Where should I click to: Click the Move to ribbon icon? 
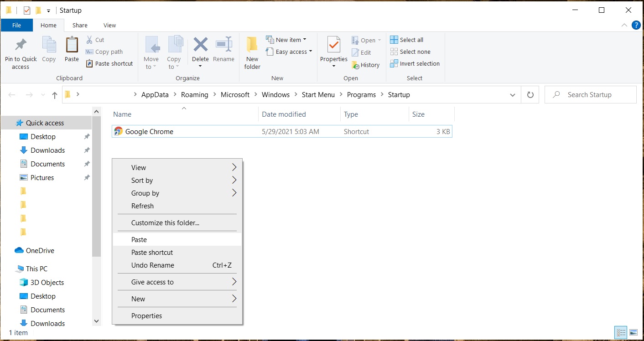pos(152,46)
